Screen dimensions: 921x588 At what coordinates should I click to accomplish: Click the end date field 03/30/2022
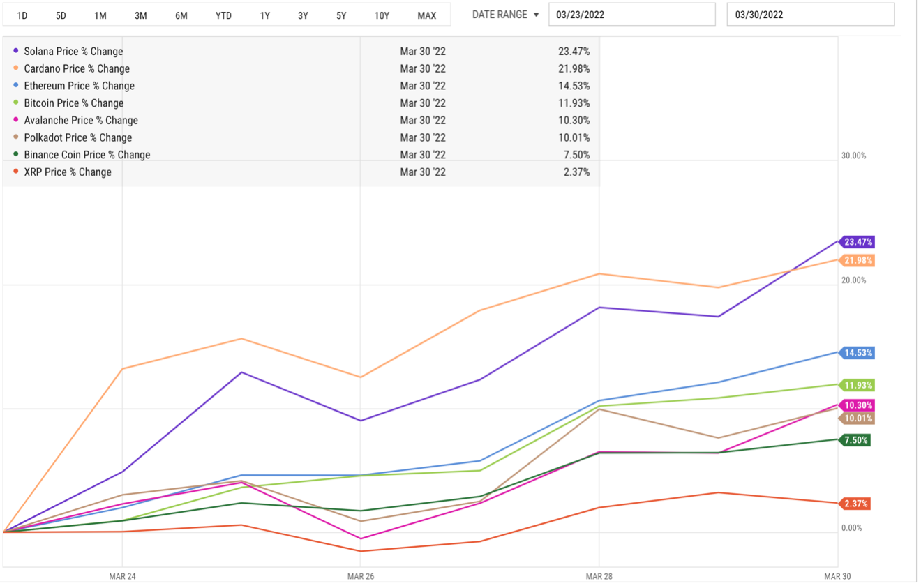(810, 15)
